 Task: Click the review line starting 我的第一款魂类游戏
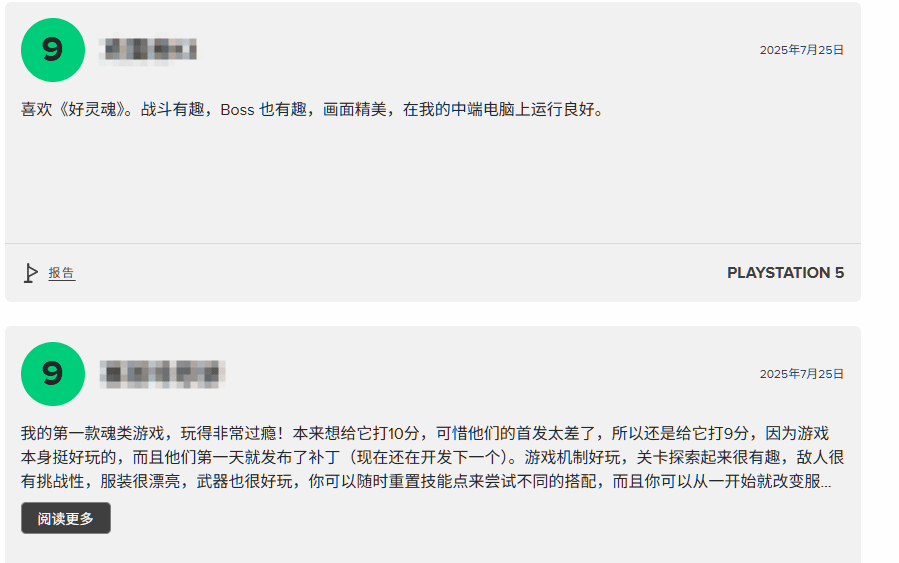tap(425, 433)
